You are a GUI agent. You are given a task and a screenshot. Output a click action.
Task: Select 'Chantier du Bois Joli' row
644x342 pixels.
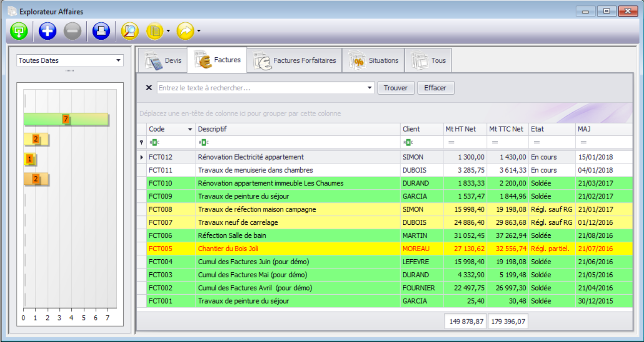click(385, 249)
